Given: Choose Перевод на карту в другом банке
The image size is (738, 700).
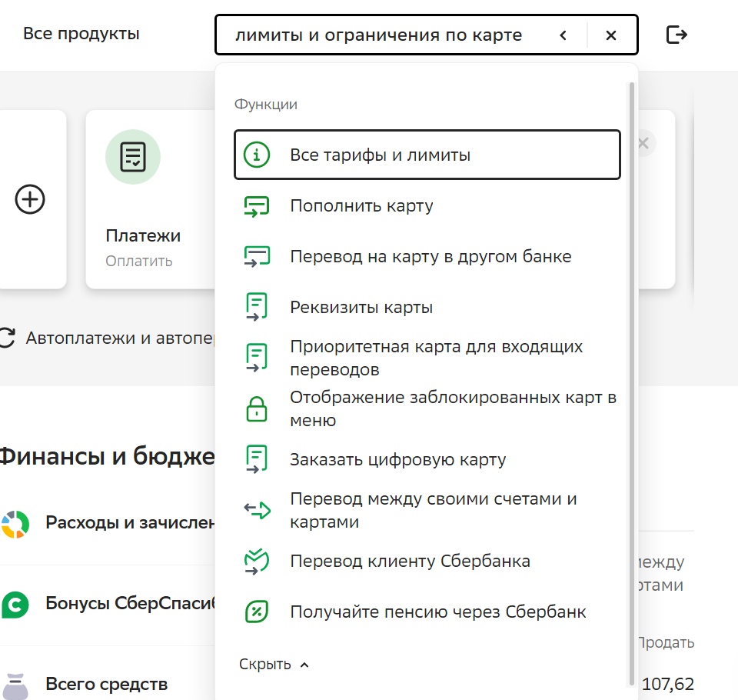Looking at the screenshot, I should coord(430,256).
